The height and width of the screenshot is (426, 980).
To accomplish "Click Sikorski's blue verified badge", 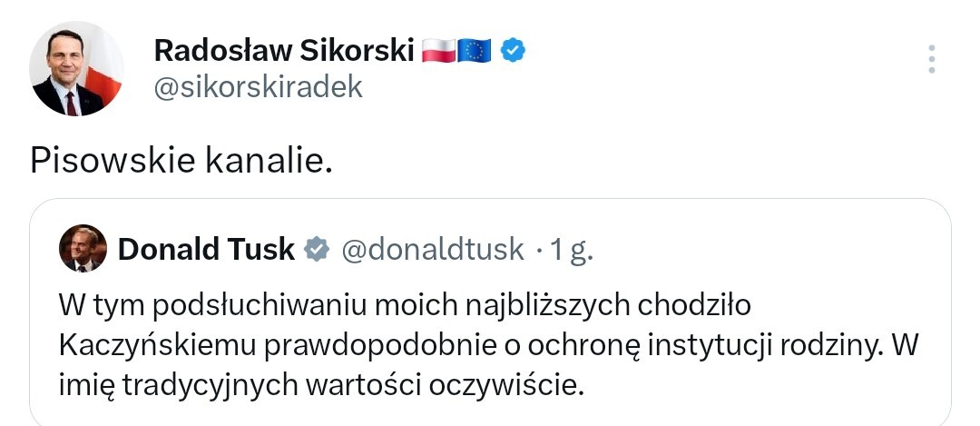I will tap(514, 51).
